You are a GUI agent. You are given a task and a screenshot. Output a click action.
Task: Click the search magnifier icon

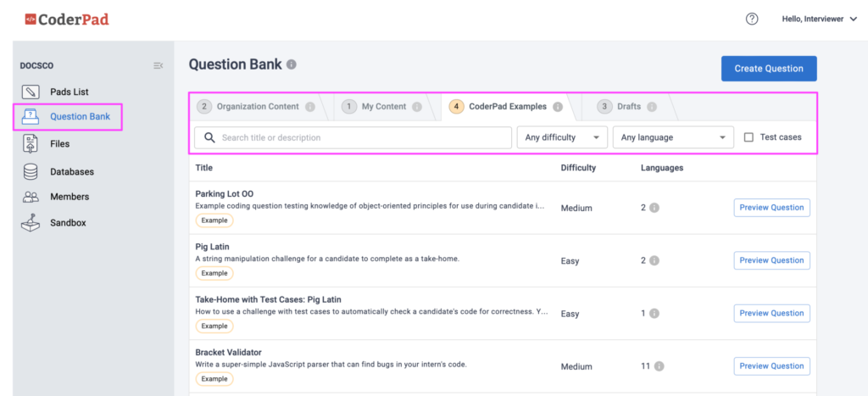click(209, 138)
